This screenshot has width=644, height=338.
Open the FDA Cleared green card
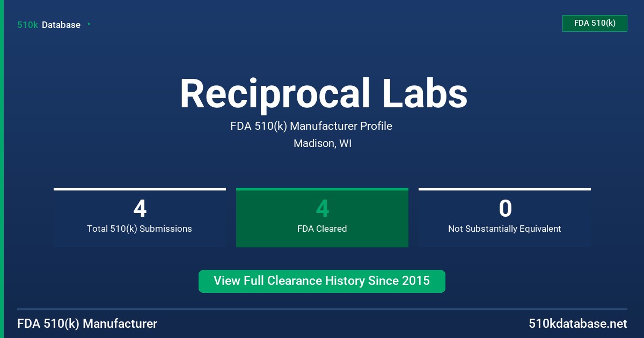click(x=322, y=217)
